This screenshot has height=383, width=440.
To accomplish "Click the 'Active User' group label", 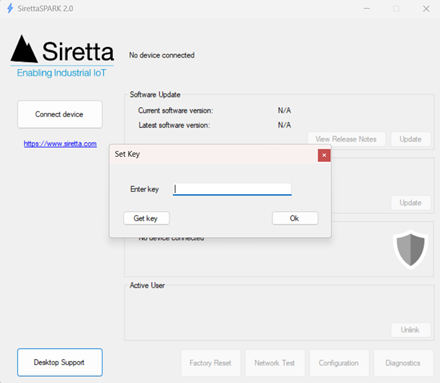I will [147, 285].
